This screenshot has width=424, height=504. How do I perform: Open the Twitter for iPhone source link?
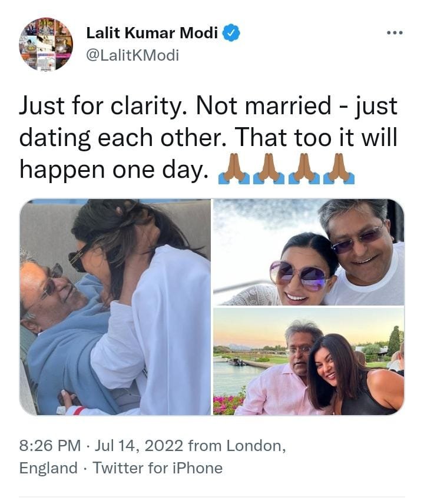pos(157,468)
